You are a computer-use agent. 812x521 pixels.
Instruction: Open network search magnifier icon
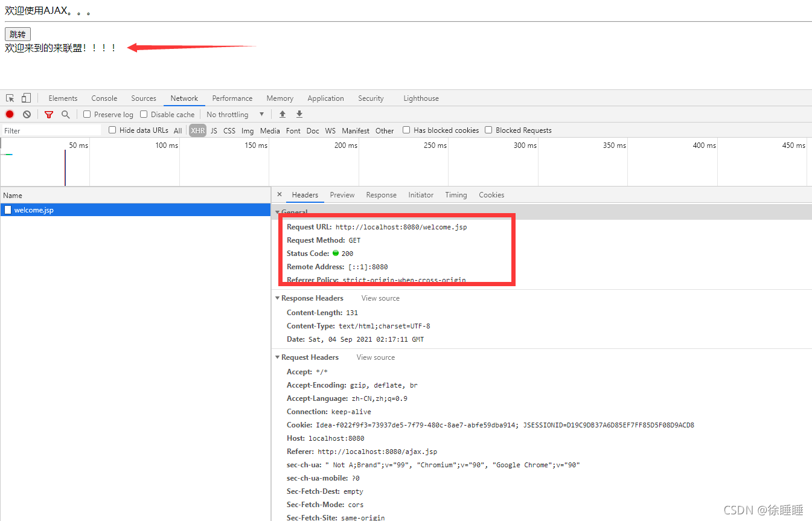65,114
